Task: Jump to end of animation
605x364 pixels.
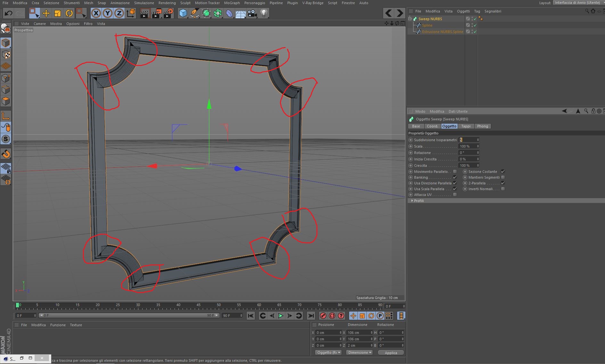Action: click(311, 316)
